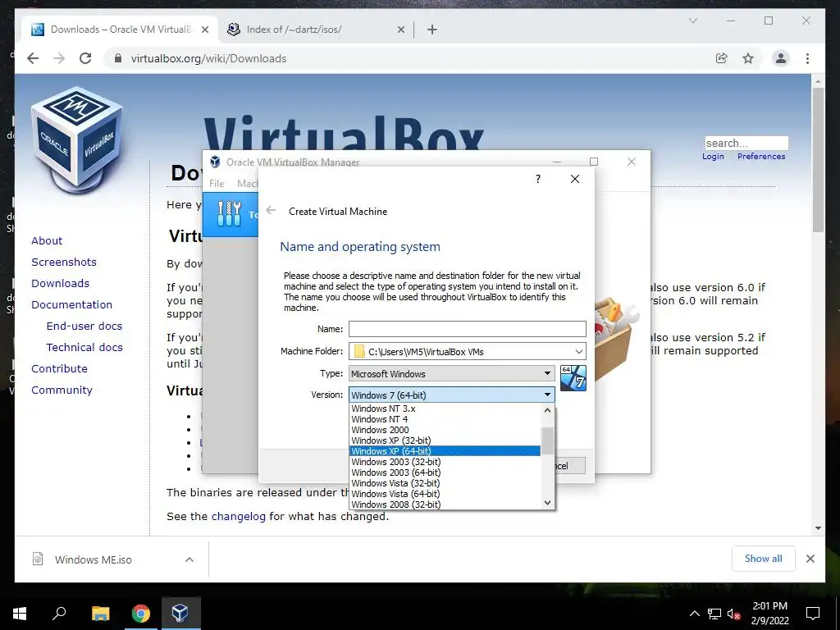Click the network icon in system tray
Image resolution: width=840 pixels, height=630 pixels.
pyautogui.click(x=714, y=614)
